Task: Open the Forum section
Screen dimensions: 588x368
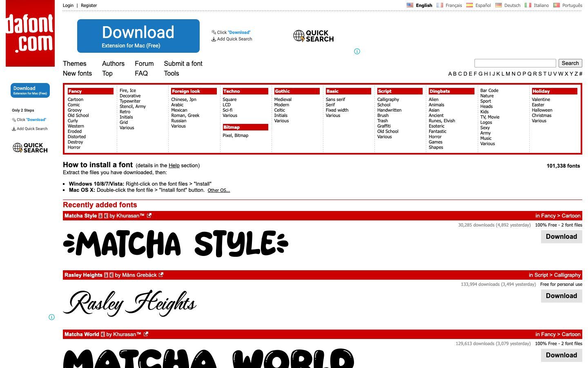Action: point(144,63)
